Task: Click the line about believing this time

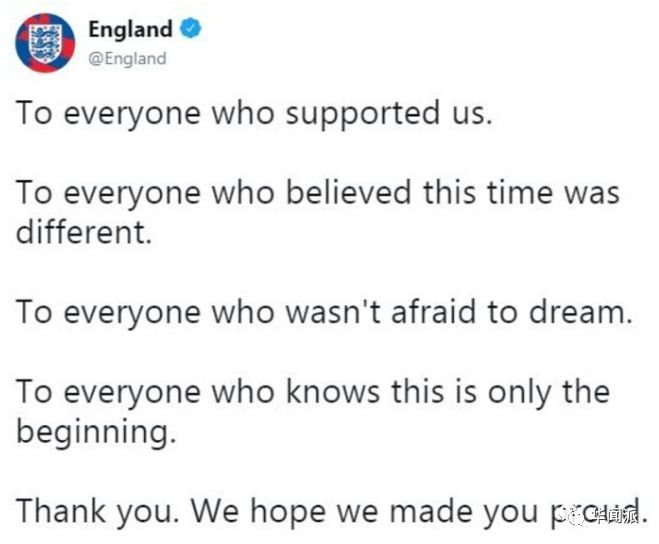Action: (318, 191)
